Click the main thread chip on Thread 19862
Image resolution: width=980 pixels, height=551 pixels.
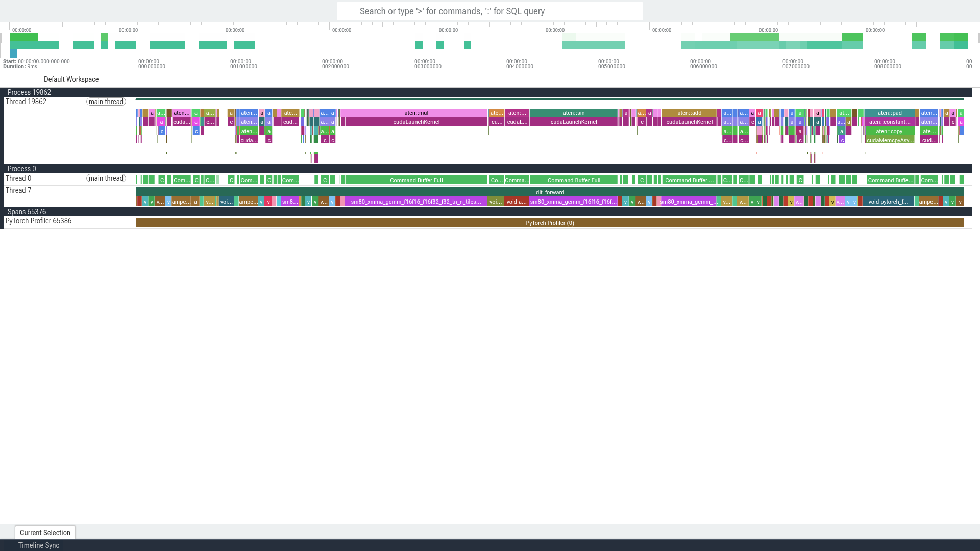click(106, 102)
